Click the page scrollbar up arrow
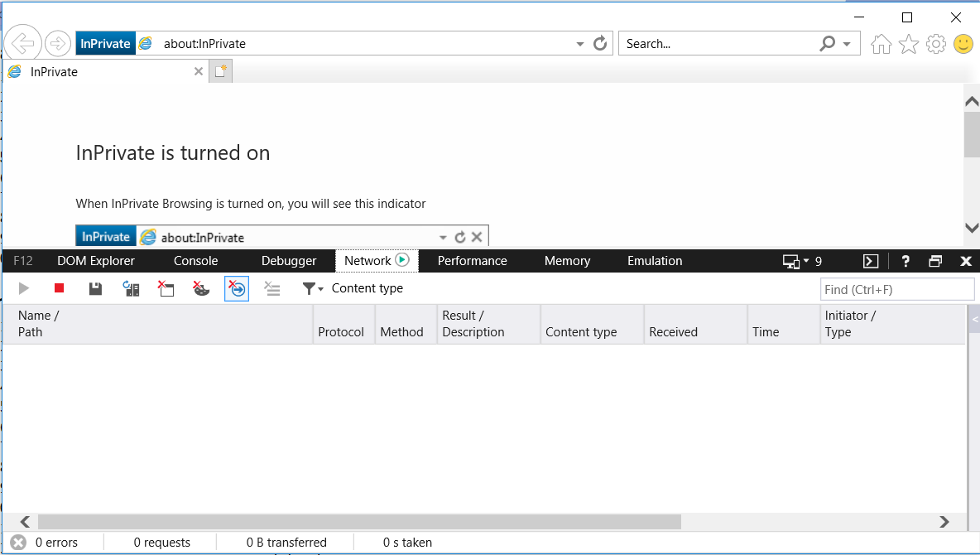980x555 pixels. tap(972, 101)
